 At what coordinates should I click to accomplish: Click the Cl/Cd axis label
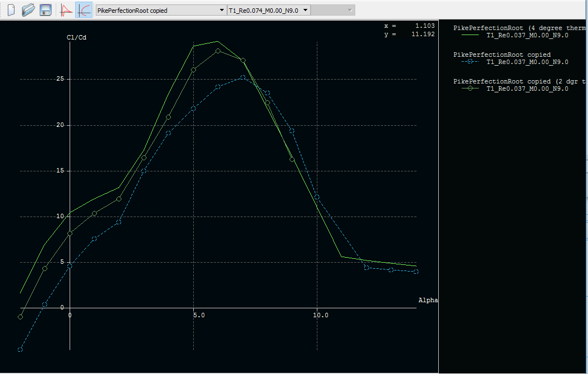click(x=76, y=37)
